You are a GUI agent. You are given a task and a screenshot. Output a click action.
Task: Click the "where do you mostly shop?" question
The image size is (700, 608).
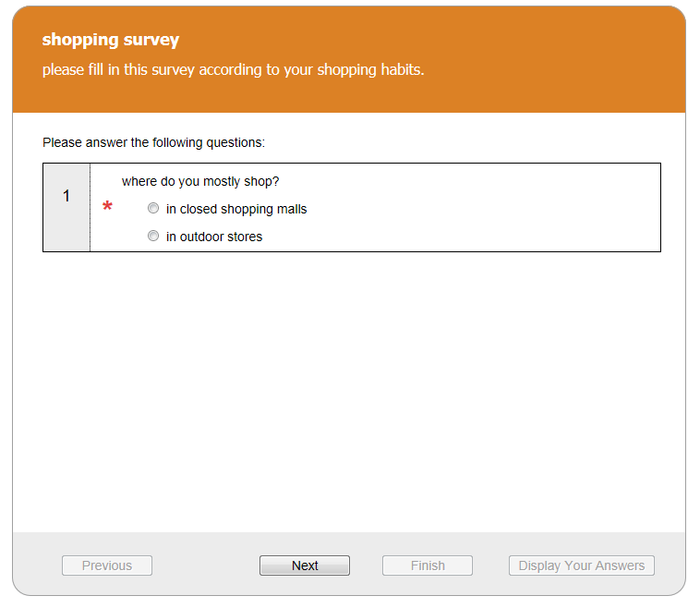(200, 181)
